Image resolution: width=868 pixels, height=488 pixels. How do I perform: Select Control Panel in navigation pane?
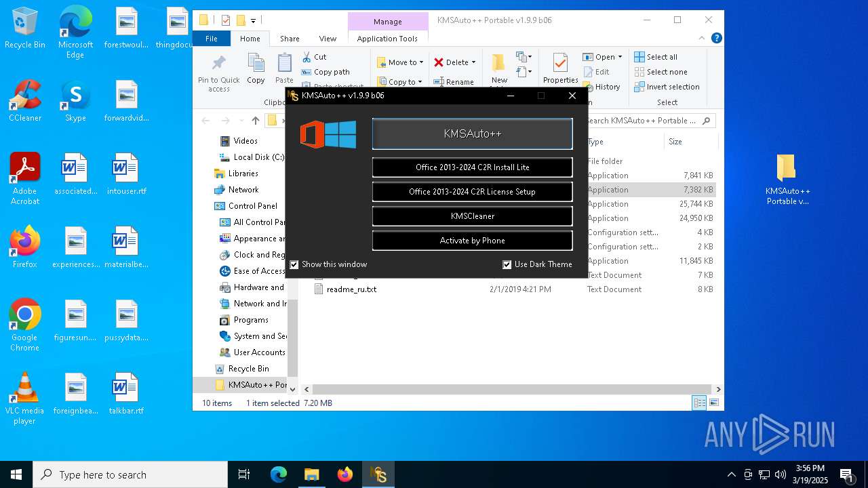[x=252, y=206]
